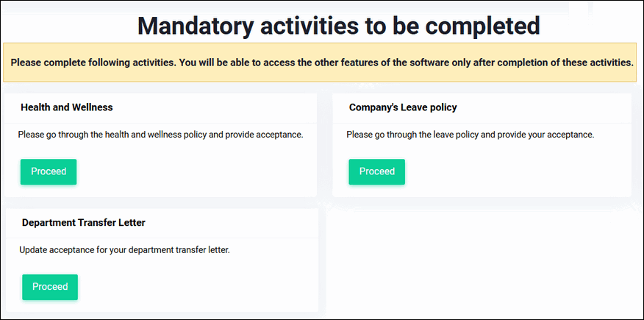Select the Department Transfer Letter card title
Image resolution: width=644 pixels, height=320 pixels.
(x=84, y=222)
